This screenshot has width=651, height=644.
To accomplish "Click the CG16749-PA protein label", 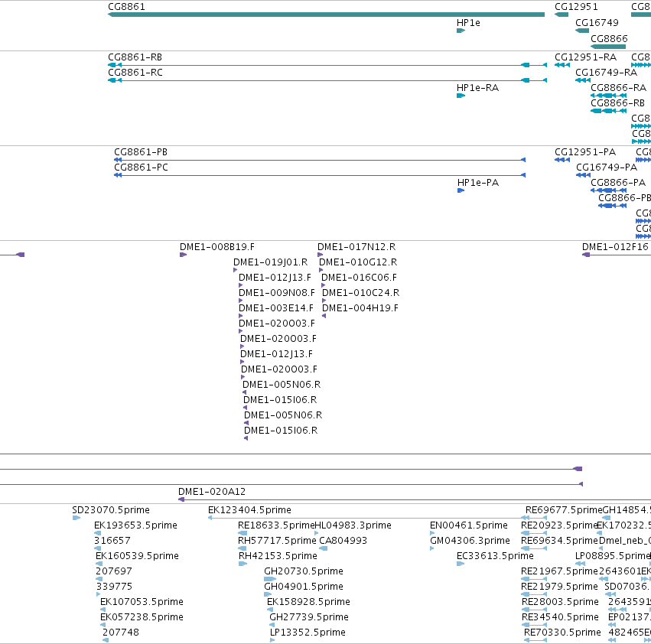I will (x=607, y=167).
